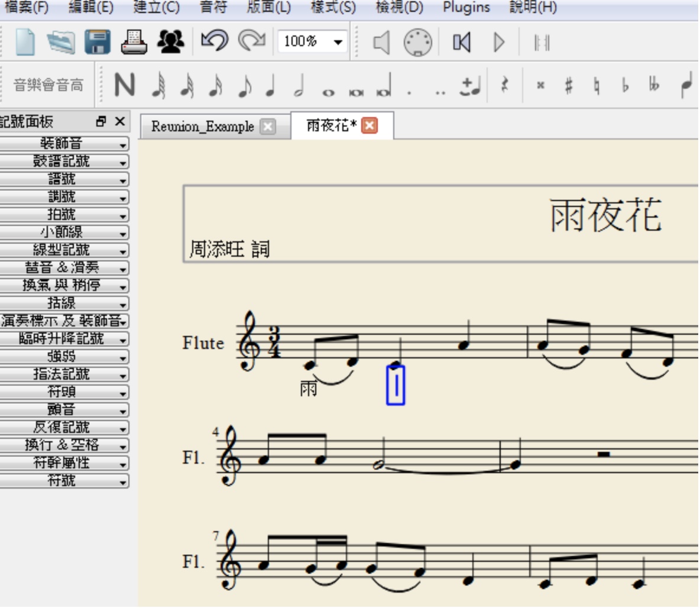Select the whole note duration
The image size is (700, 608).
tap(328, 92)
